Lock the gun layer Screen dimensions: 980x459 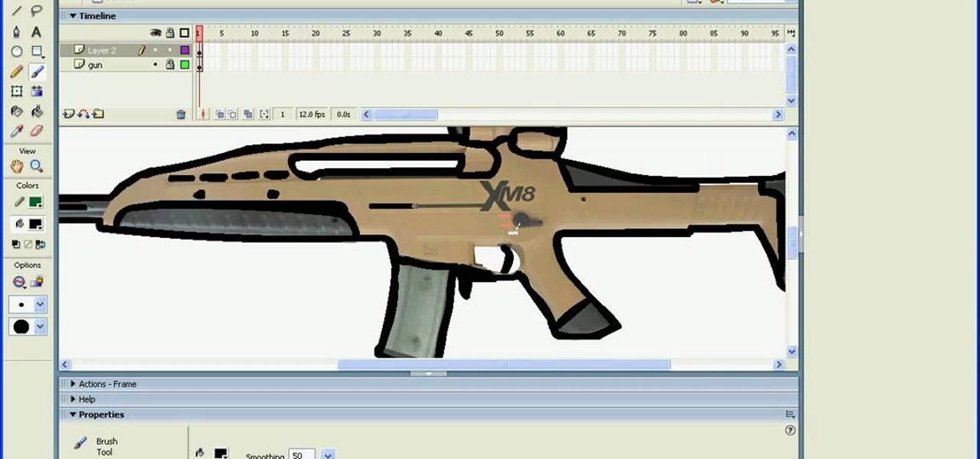pyautogui.click(x=170, y=64)
